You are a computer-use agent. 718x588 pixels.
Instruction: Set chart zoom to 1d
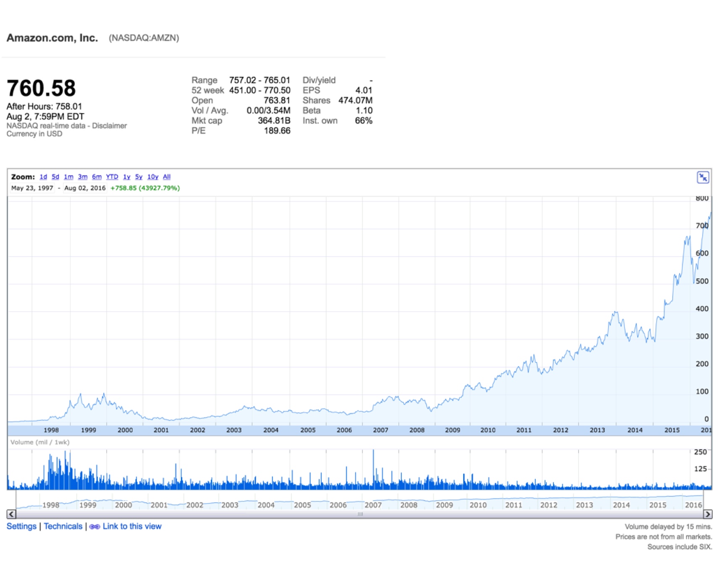(43, 177)
